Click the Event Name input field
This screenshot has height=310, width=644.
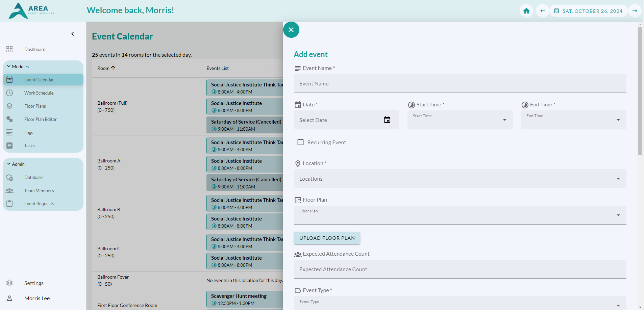[460, 83]
